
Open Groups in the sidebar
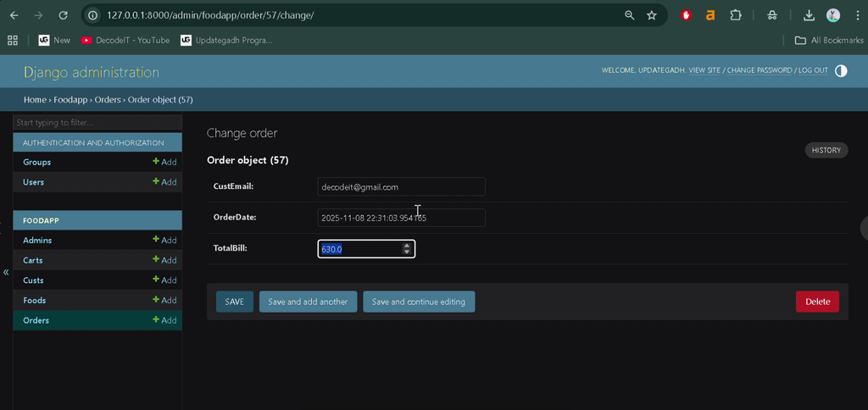click(37, 162)
